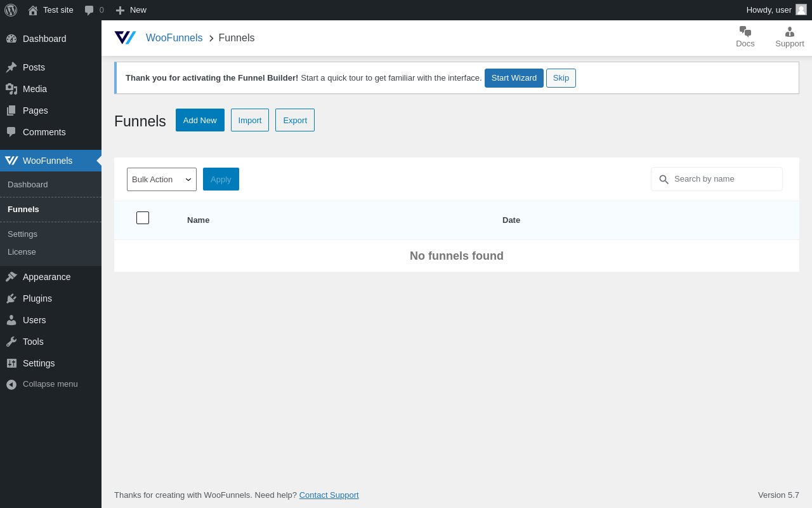Click the Tools wrench icon

coord(11,342)
